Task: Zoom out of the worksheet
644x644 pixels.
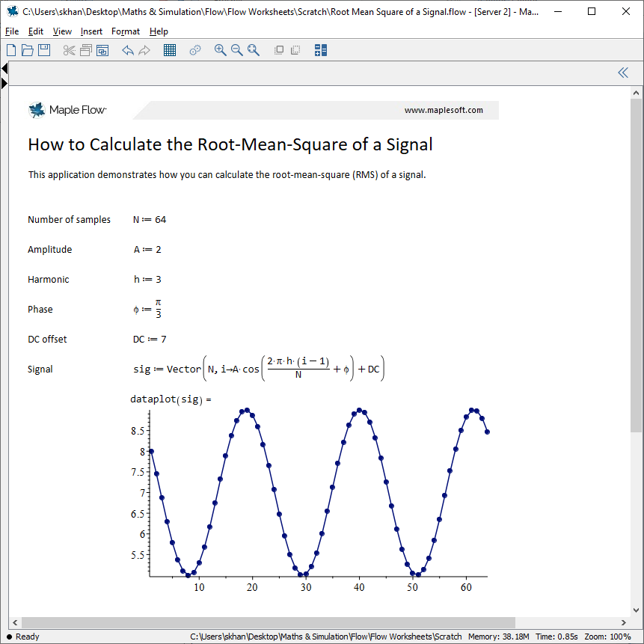Action: coord(237,50)
